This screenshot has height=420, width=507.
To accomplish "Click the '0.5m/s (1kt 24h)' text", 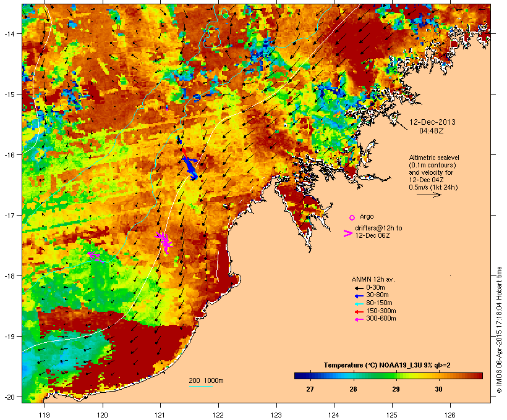I will pyautogui.click(x=433, y=187).
